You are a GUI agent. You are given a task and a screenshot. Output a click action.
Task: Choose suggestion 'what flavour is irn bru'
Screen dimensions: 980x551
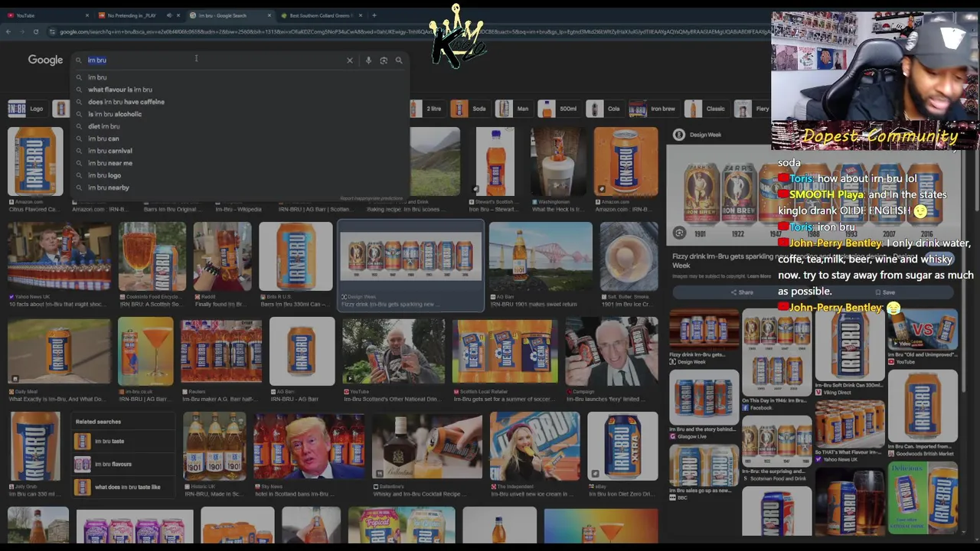coord(120,90)
